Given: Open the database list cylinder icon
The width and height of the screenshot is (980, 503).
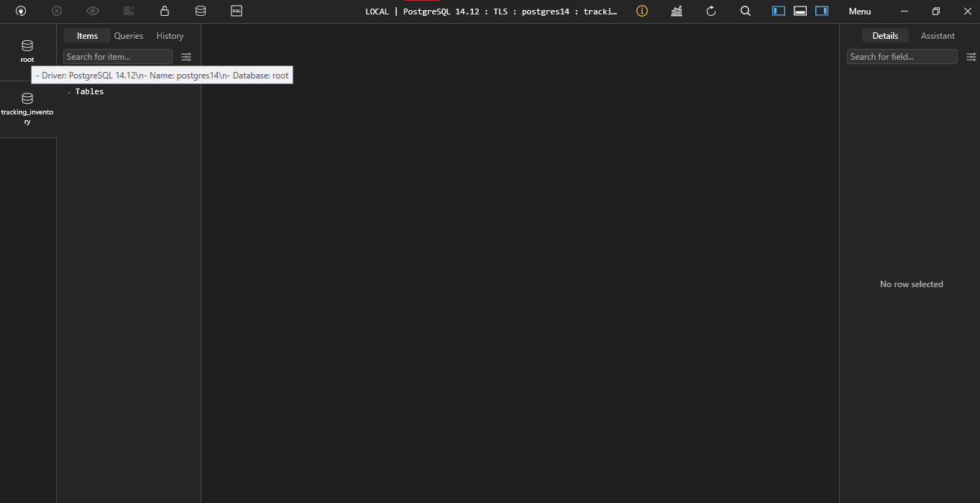Looking at the screenshot, I should 201,11.
